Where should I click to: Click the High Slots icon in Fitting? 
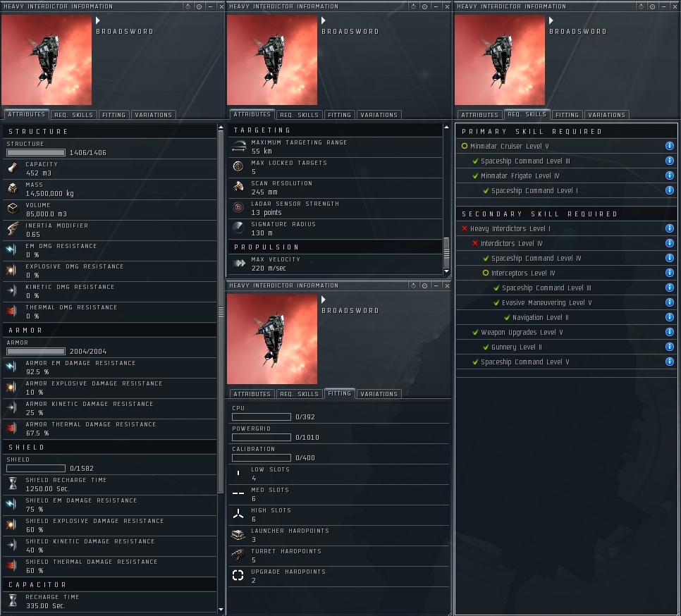coord(238,514)
